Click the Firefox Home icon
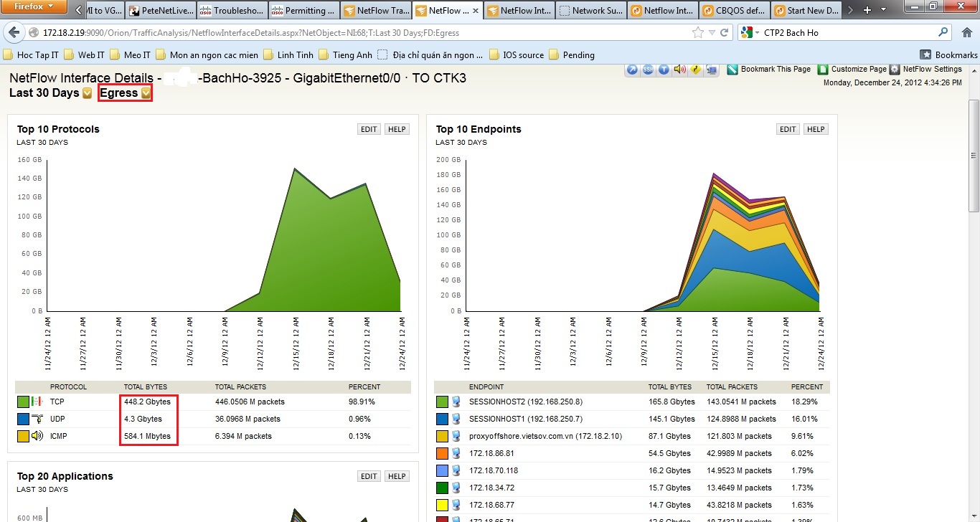980x522 pixels. click(x=966, y=32)
